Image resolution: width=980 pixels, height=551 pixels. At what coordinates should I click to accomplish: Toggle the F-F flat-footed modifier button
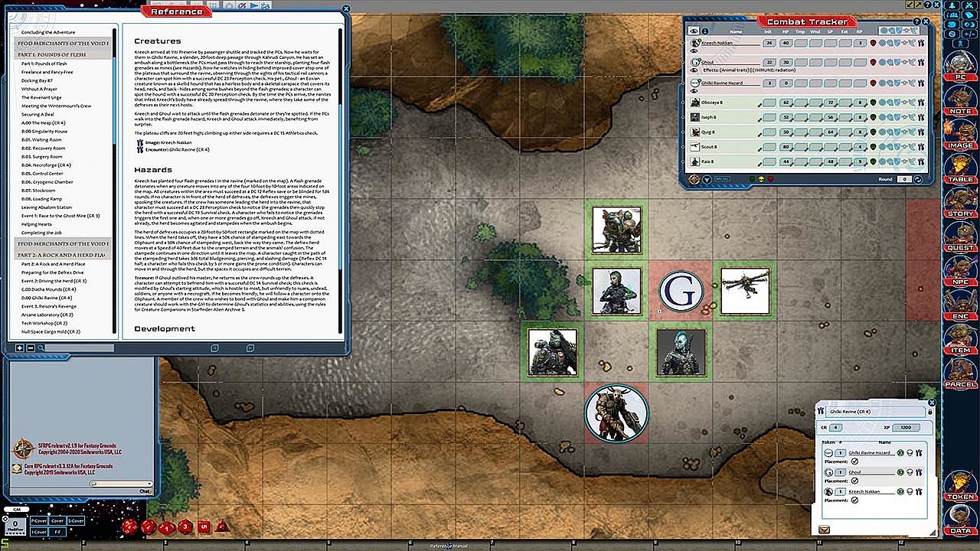point(57,530)
